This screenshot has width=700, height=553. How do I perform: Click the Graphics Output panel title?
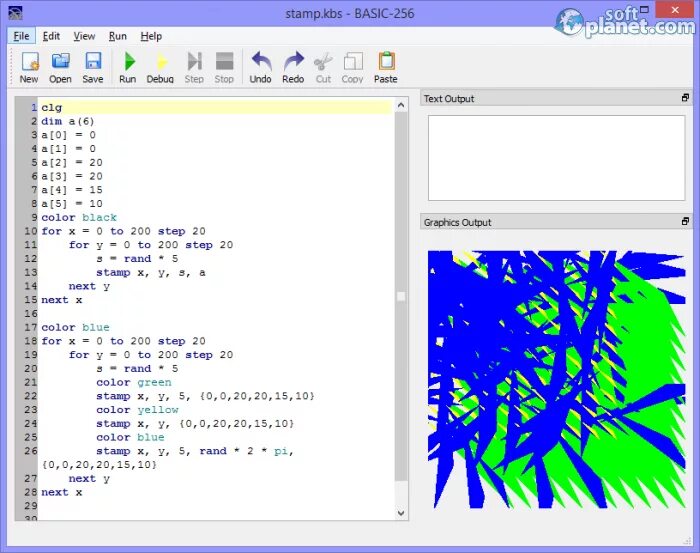coord(457,222)
